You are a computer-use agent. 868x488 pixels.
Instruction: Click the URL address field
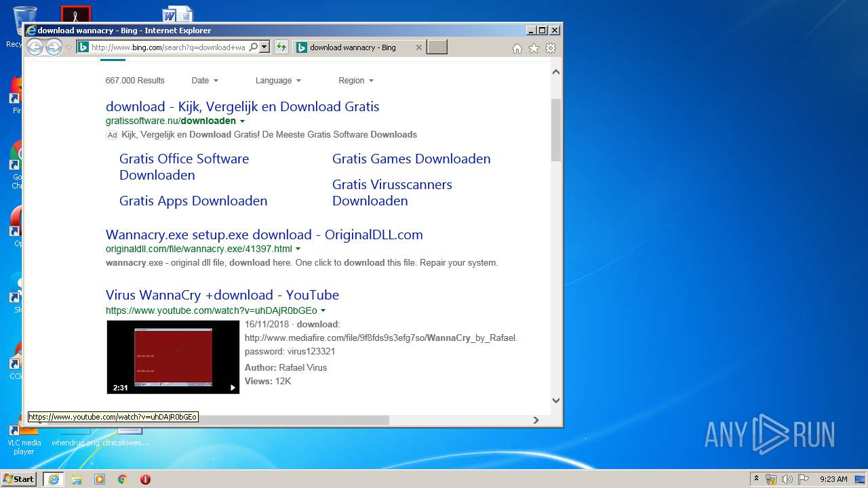(168, 47)
